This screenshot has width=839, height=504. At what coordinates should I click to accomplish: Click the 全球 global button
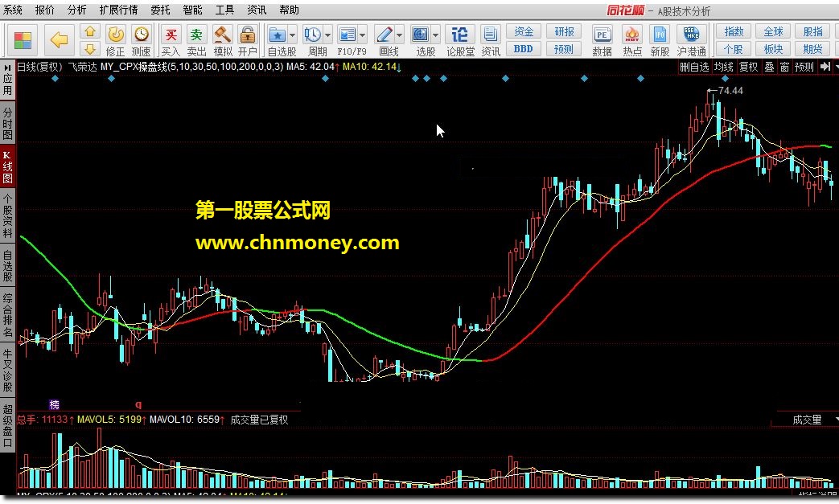(773, 31)
